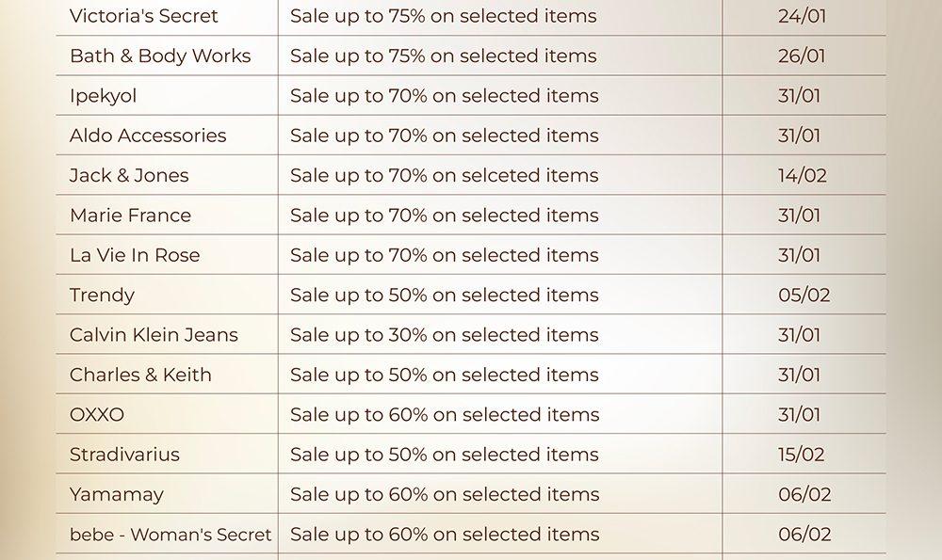Select the Trendy brand name
This screenshot has height=560, width=942.
click(102, 296)
